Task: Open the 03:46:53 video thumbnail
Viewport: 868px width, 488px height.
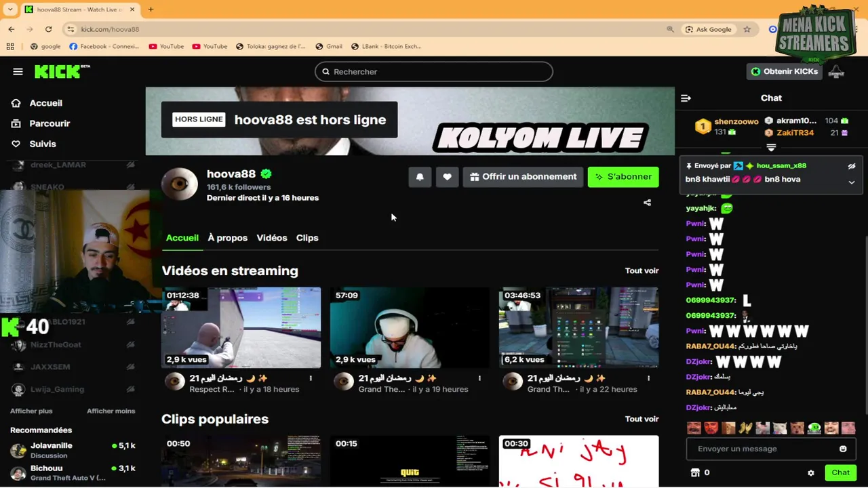Action: 578,327
